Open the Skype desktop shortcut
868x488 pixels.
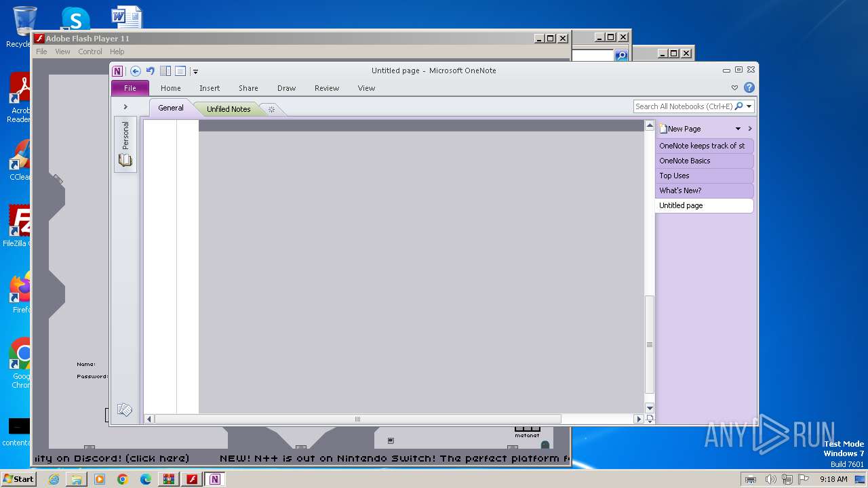pyautogui.click(x=75, y=18)
